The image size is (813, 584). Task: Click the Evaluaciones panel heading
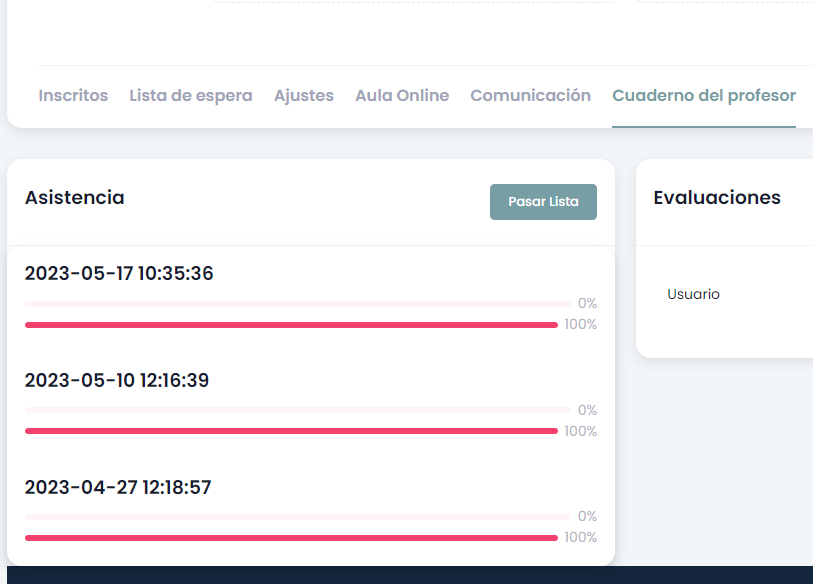click(x=717, y=198)
